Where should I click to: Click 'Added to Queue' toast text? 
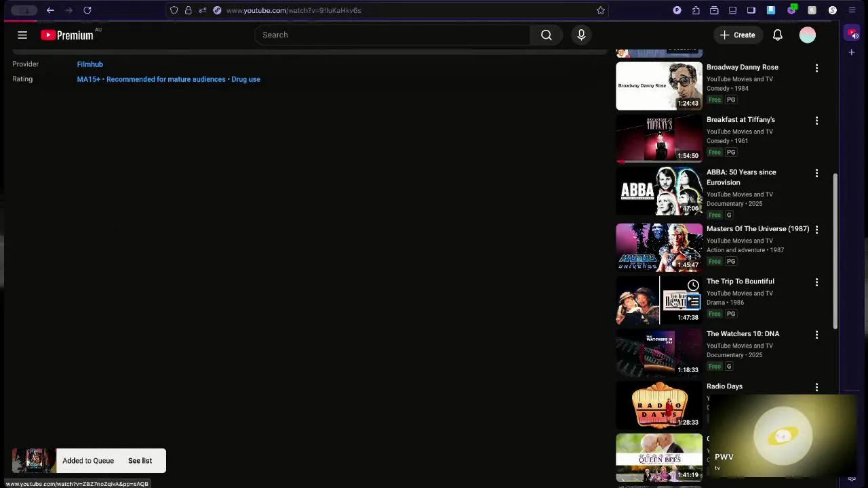(x=88, y=461)
